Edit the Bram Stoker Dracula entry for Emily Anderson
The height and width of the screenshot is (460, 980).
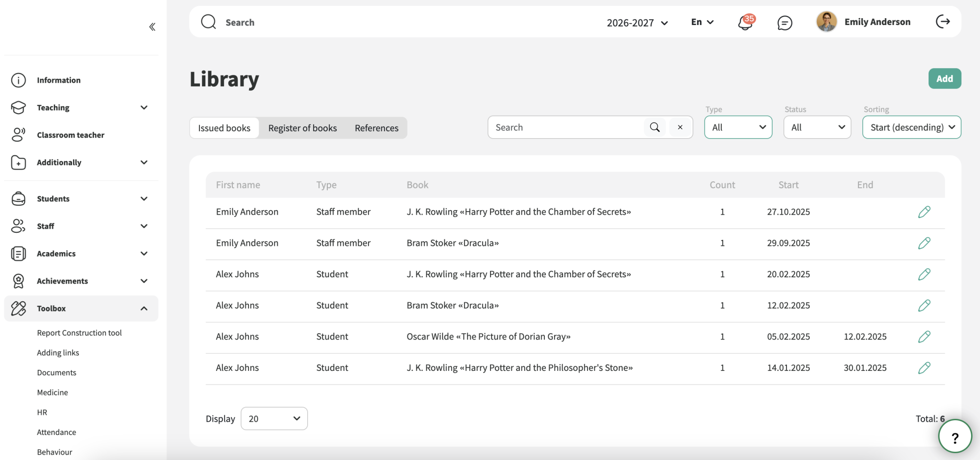click(x=924, y=243)
